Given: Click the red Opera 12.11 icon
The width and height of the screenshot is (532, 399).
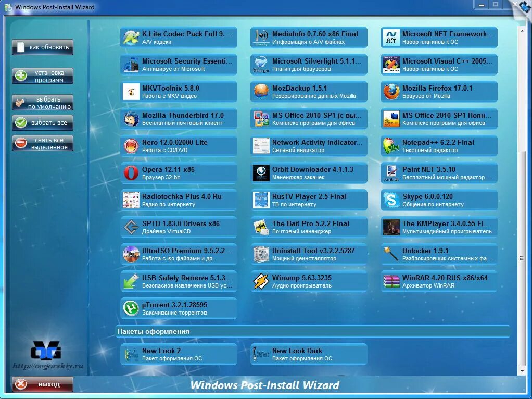Looking at the screenshot, I should click(x=131, y=173).
